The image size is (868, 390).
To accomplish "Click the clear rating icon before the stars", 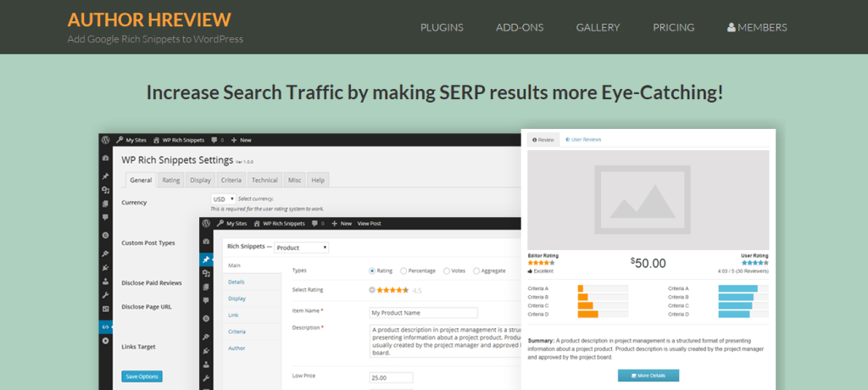I will point(372,289).
